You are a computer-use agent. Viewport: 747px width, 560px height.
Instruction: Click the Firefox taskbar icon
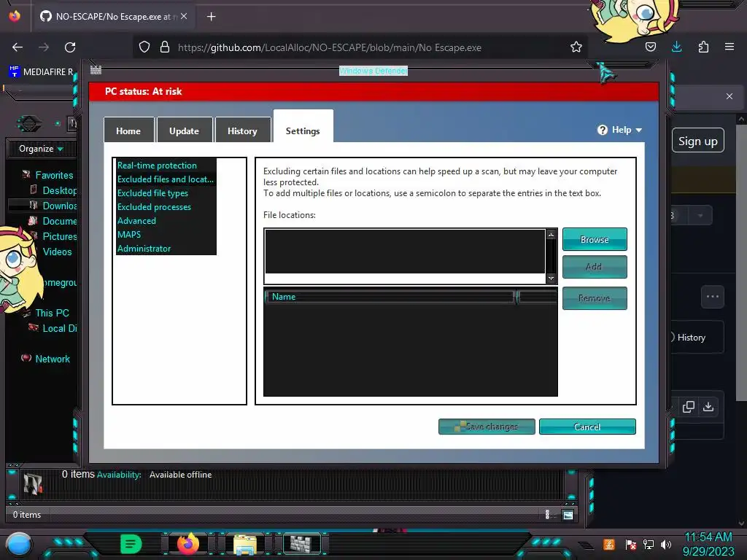188,544
